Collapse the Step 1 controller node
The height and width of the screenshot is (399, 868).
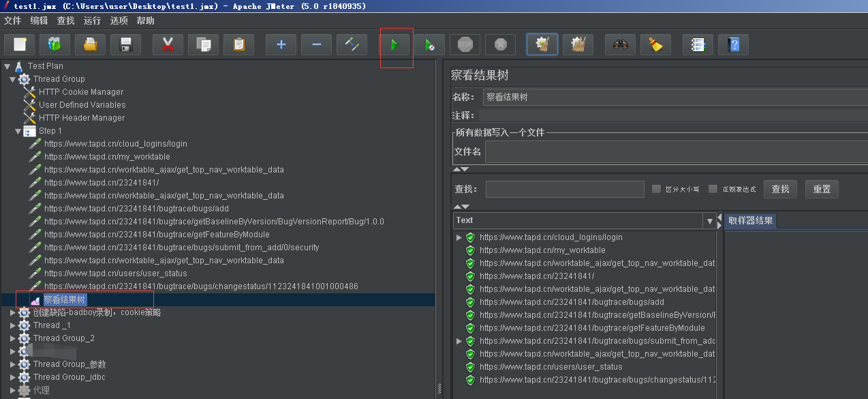pyautogui.click(x=18, y=131)
